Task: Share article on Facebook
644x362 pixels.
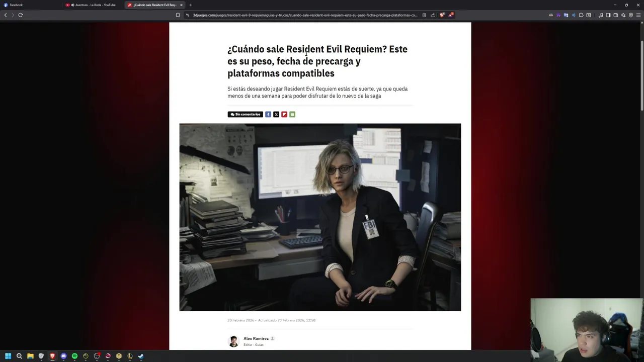Action: click(268, 114)
